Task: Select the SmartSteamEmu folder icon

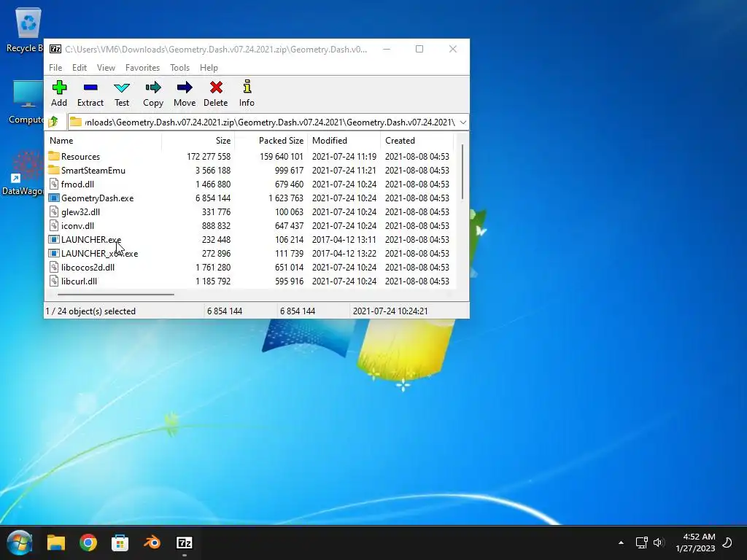Action: click(x=54, y=170)
